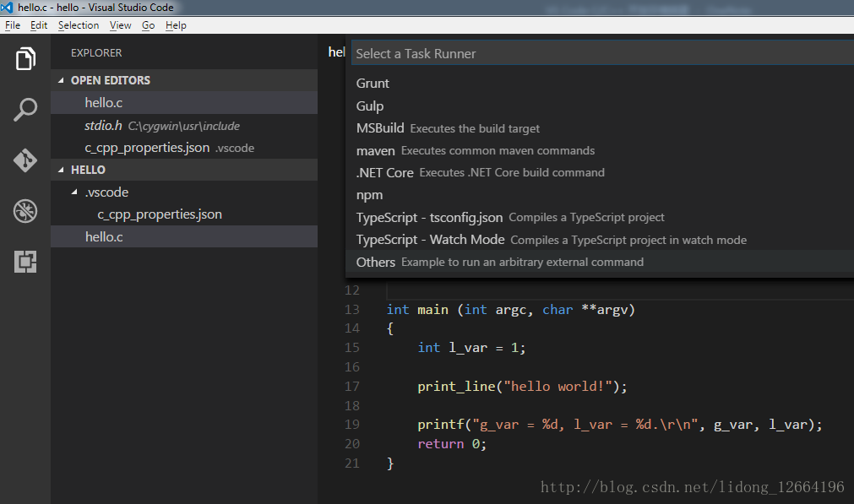
Task: Open the Selection menu
Action: point(79,25)
